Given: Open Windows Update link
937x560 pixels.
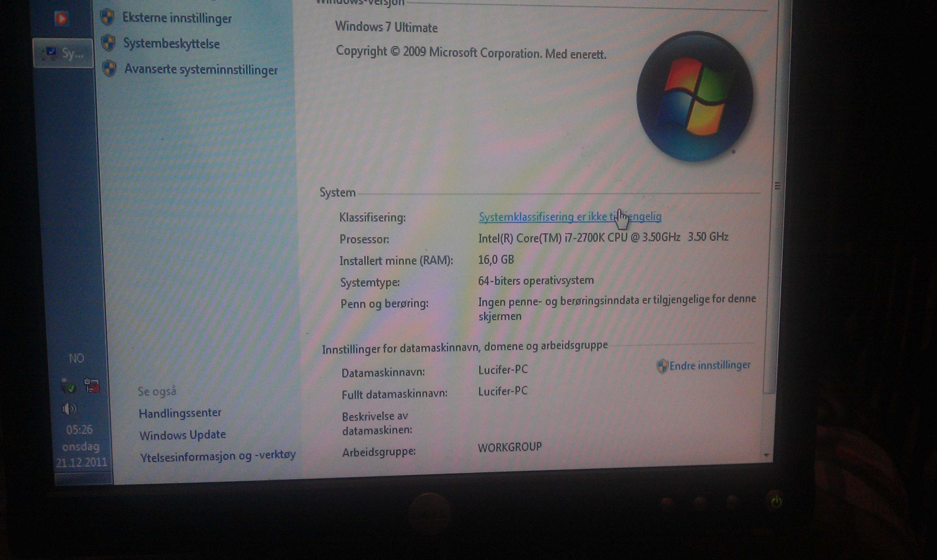Looking at the screenshot, I should tap(182, 435).
